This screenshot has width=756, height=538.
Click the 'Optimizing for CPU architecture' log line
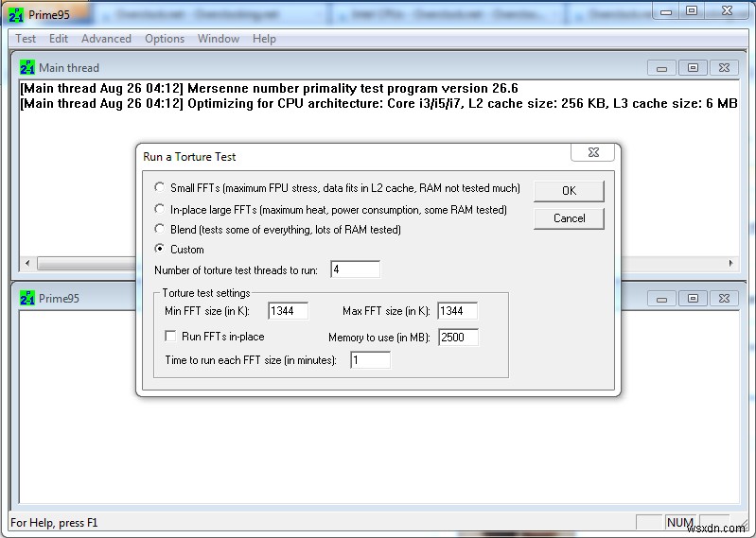point(378,104)
